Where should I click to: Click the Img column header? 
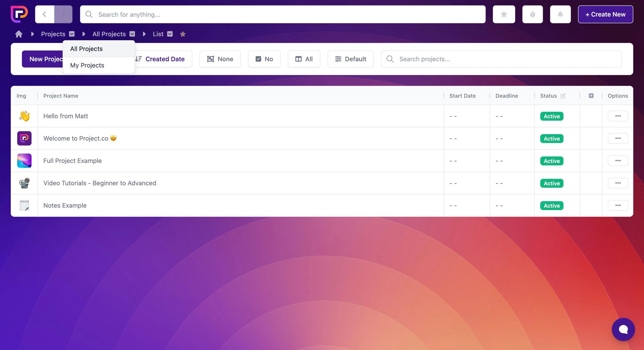(x=21, y=96)
